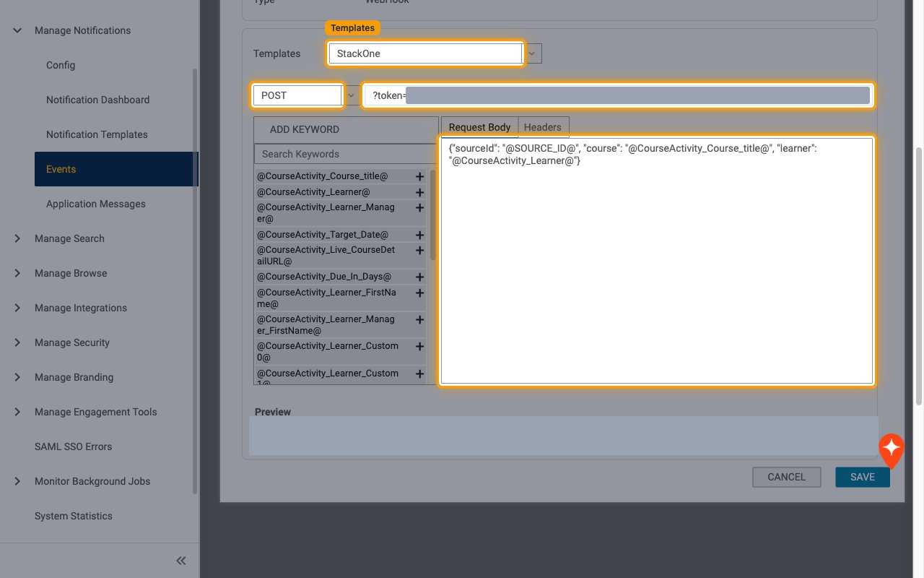Open Notification Templates in the sidebar
Image resolution: width=924 pixels, height=578 pixels.
(x=97, y=134)
